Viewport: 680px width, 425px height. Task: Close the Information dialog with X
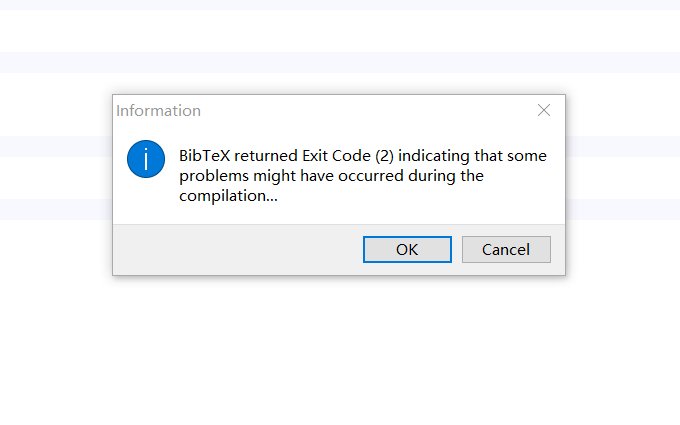pos(544,110)
